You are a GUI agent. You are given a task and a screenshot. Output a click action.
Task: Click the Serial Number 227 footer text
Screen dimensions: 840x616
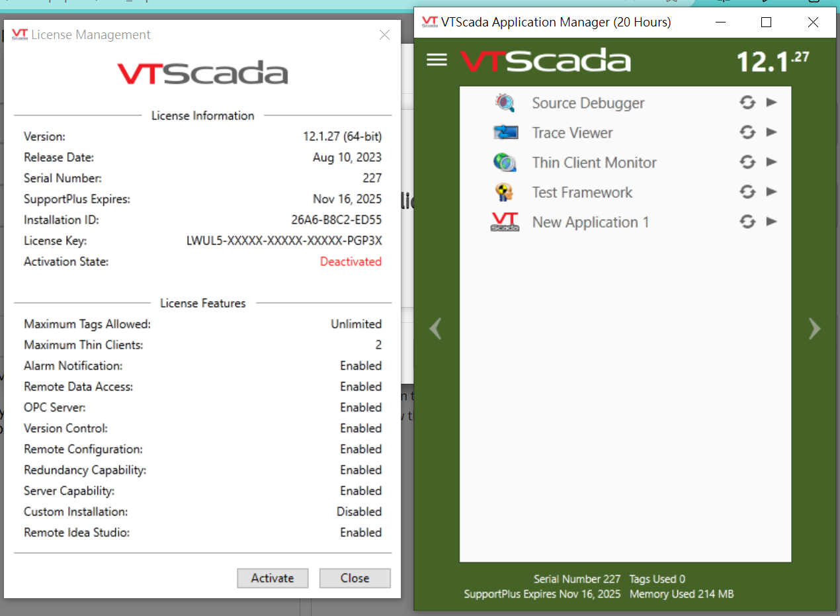pyautogui.click(x=577, y=579)
